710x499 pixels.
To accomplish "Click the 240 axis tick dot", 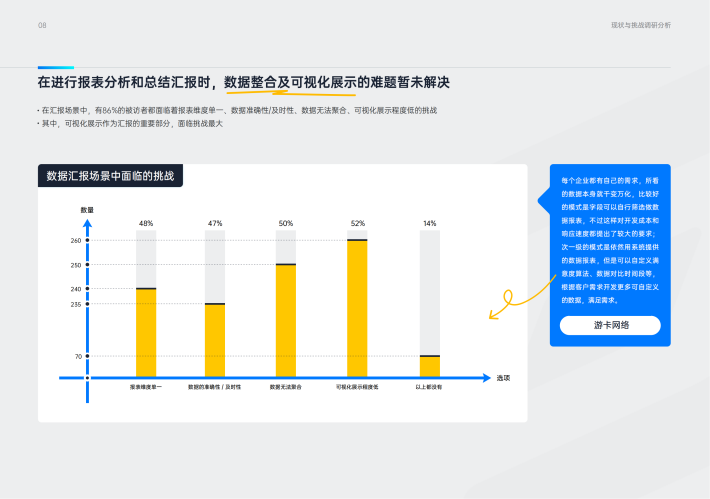I will click(87, 289).
